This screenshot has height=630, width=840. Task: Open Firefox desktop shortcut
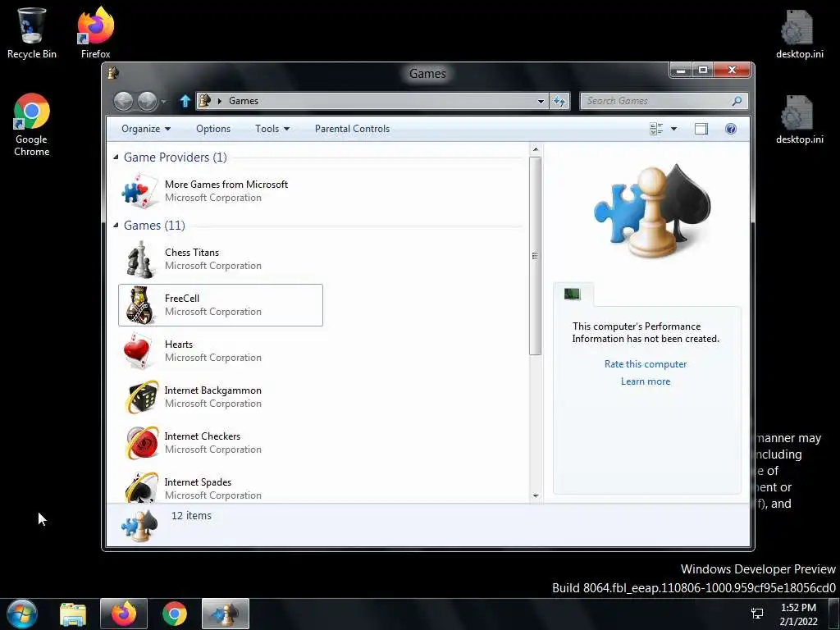(96, 33)
